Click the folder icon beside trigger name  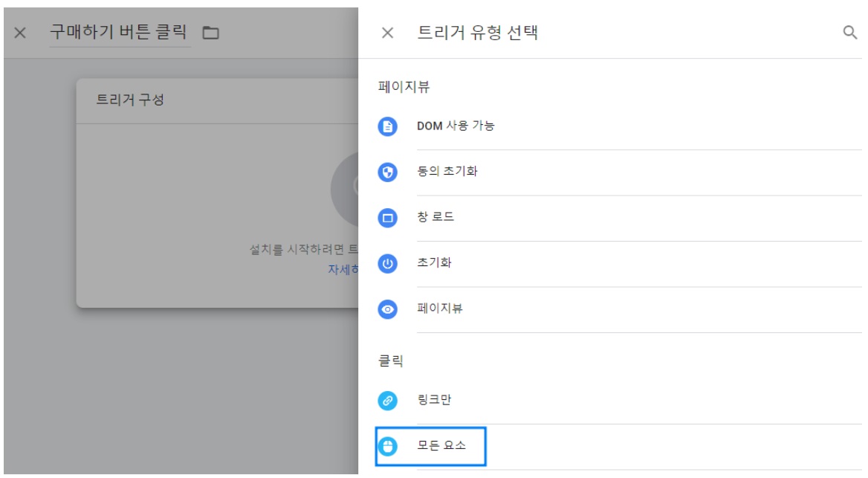(210, 33)
